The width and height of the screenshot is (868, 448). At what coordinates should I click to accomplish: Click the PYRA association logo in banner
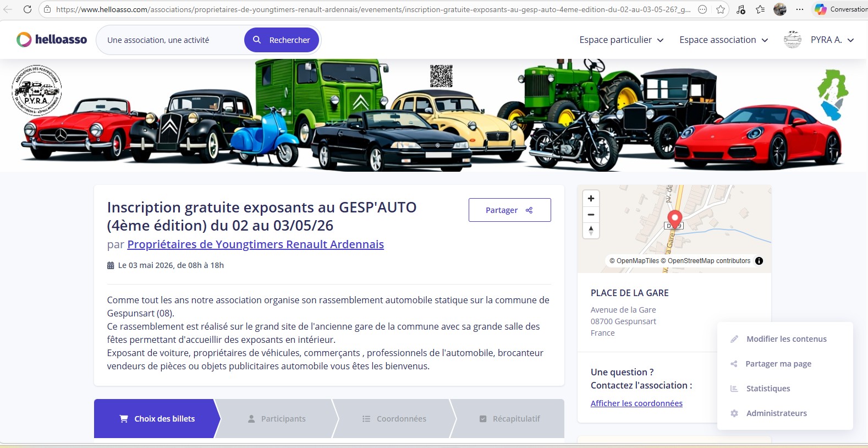pos(36,90)
